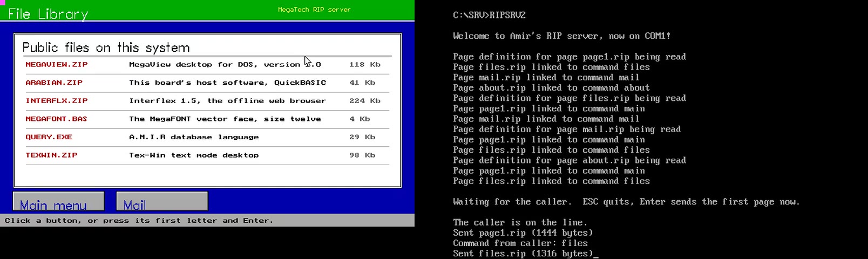Open the Mail button
This screenshot has width=868, height=259.
(x=162, y=201)
